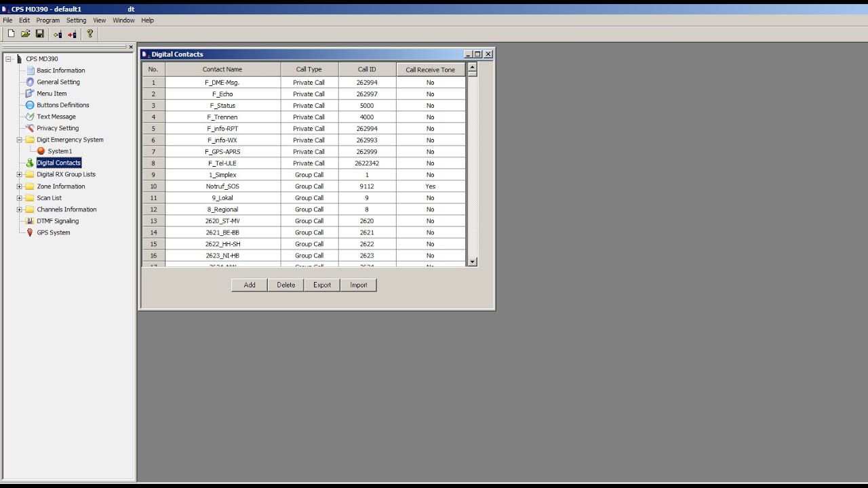
Task: Open About via question mark icon
Action: click(x=90, y=34)
